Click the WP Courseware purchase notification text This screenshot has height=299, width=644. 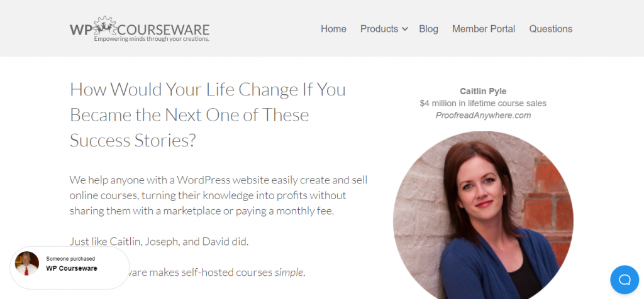click(72, 269)
